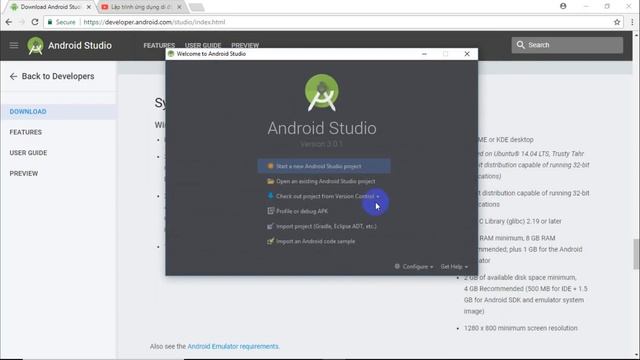640x360 pixels.
Task: Click the Android icon in dialog title bar
Action: [x=171, y=54]
